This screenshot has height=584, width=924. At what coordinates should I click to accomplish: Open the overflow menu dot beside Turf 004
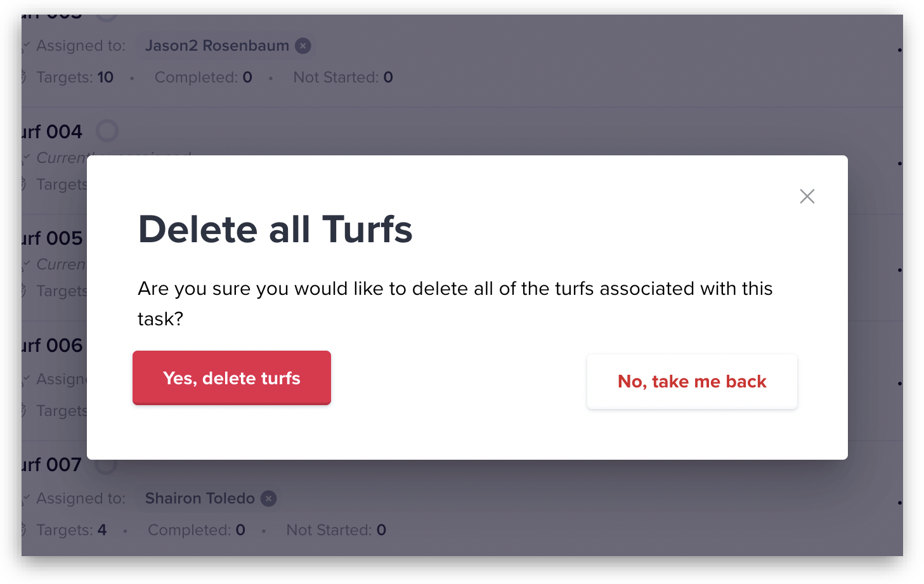click(900, 164)
